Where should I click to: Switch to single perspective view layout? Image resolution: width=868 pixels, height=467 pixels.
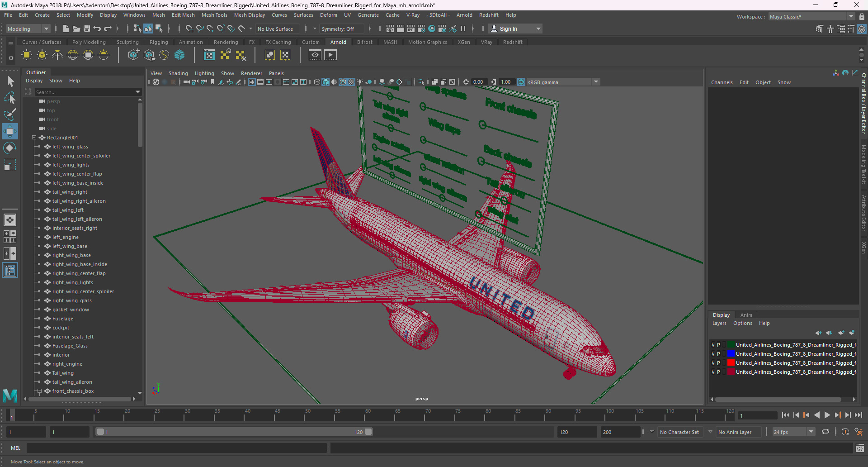(x=10, y=220)
